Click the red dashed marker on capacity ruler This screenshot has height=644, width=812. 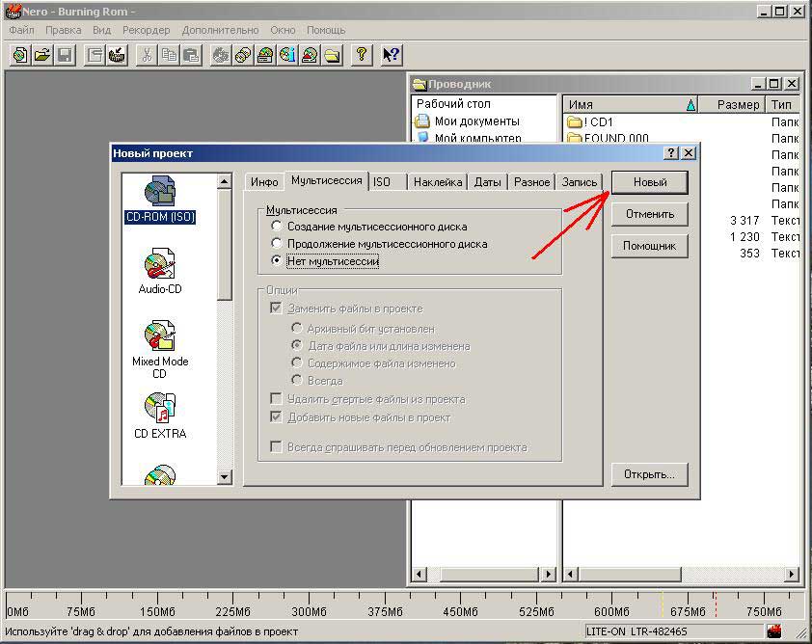pos(716,604)
